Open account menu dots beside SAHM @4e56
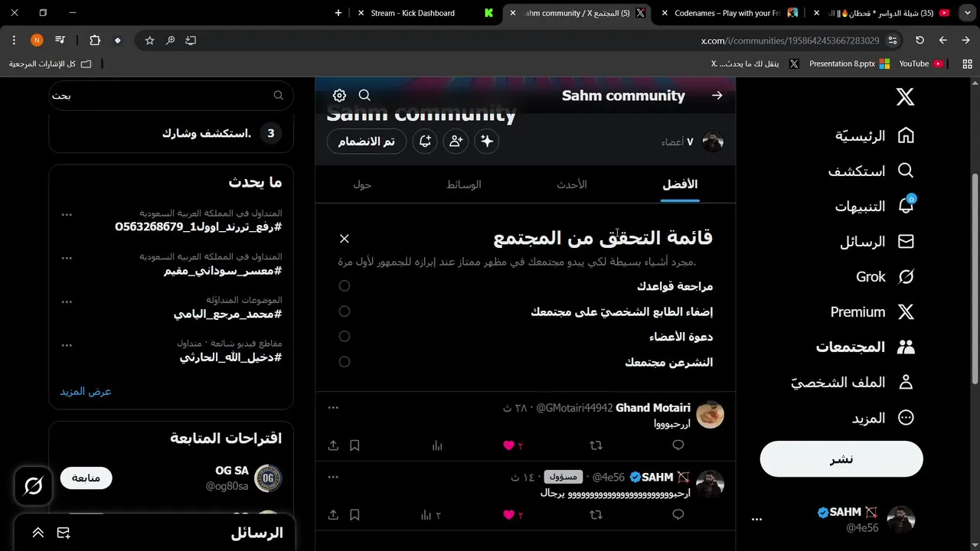The width and height of the screenshot is (980, 551). click(x=757, y=520)
